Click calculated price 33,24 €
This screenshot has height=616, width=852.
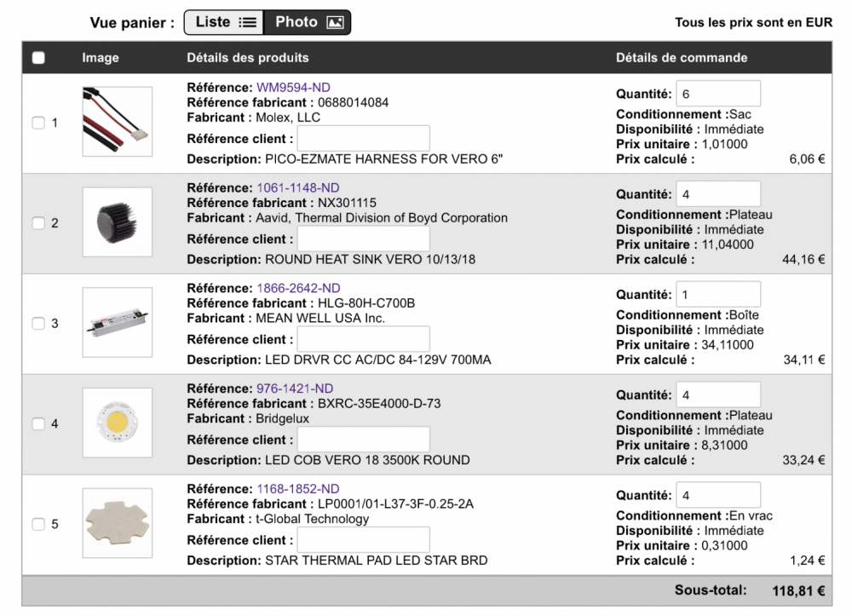[803, 460]
